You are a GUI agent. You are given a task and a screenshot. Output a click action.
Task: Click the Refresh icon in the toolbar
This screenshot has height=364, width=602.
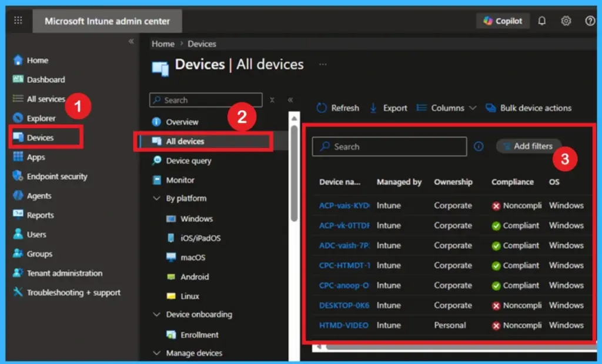point(322,108)
